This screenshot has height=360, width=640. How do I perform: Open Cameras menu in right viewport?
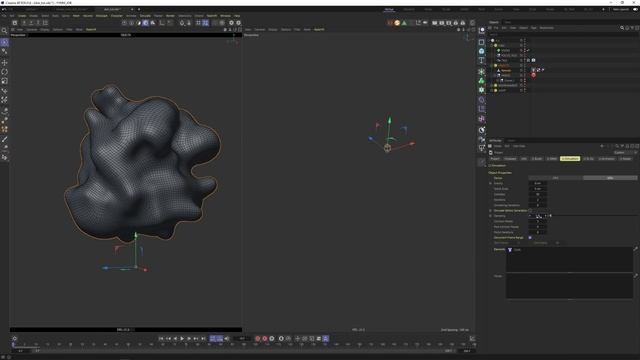point(260,29)
